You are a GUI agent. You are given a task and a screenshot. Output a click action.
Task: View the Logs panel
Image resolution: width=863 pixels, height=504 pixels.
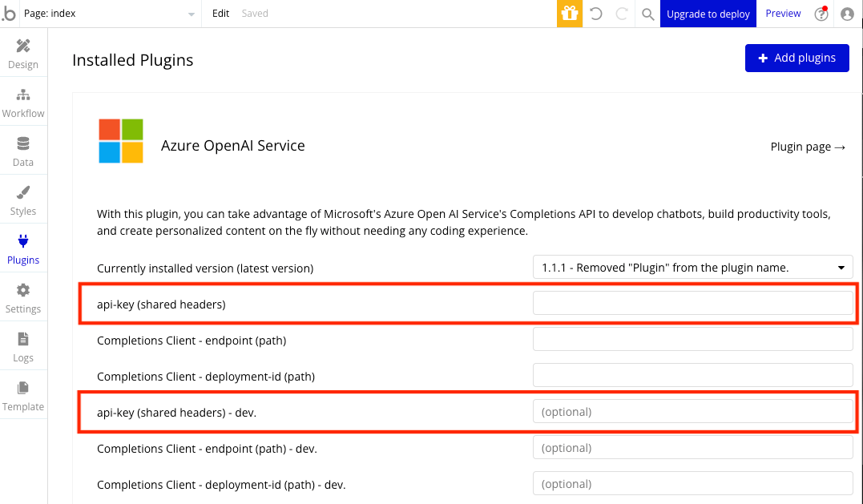(22, 347)
